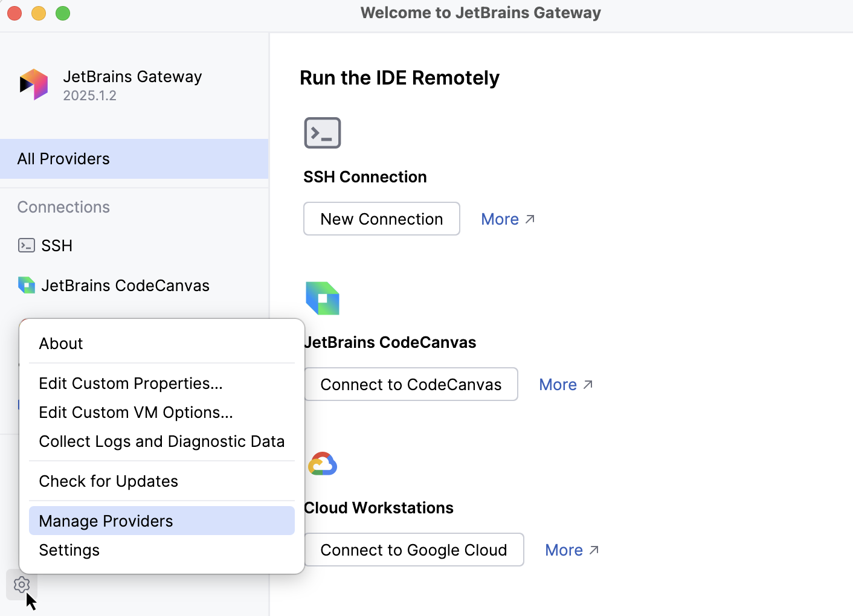The height and width of the screenshot is (616, 853).
Task: Open Manage Providers from the menu
Action: (x=162, y=521)
